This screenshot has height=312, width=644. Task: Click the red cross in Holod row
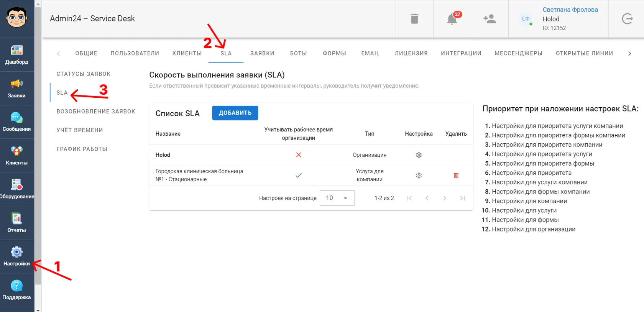tap(299, 155)
